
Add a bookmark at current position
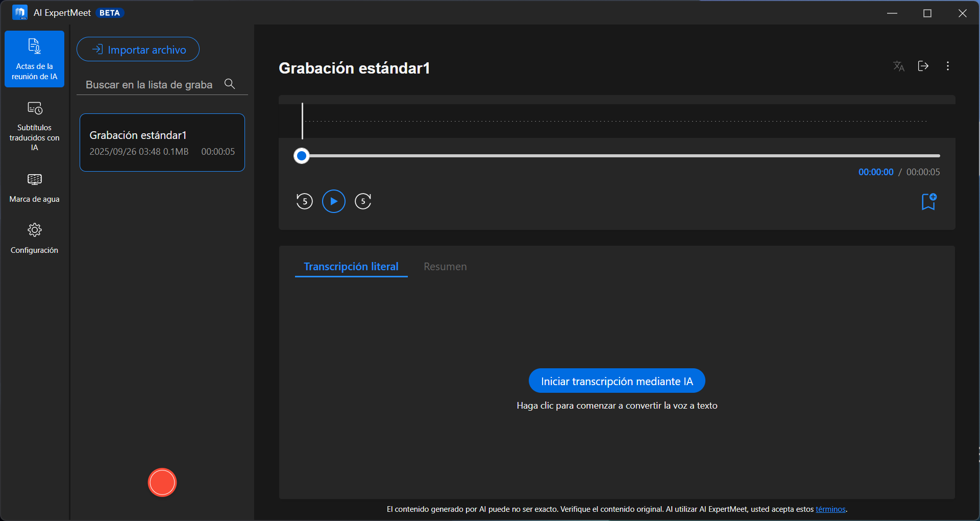coord(928,202)
